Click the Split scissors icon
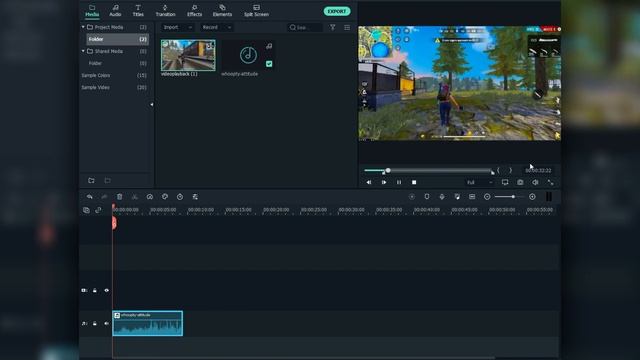The image size is (640, 360). 135,197
